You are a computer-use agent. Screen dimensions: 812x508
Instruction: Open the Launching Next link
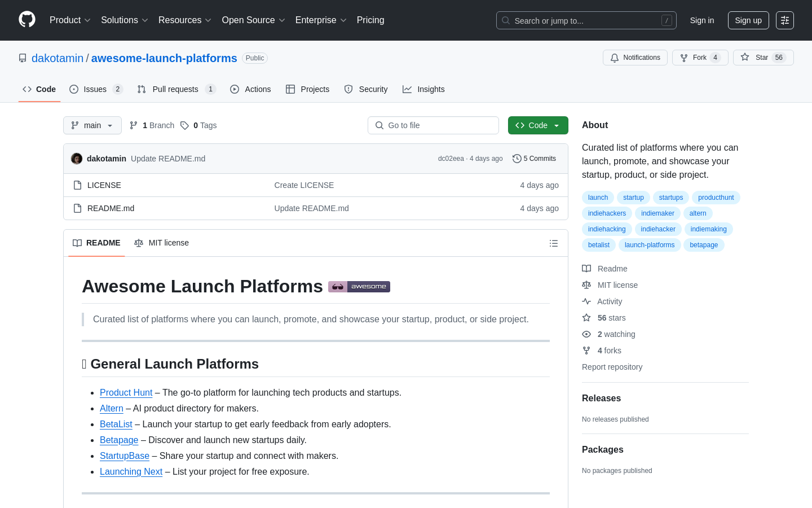tap(131, 471)
